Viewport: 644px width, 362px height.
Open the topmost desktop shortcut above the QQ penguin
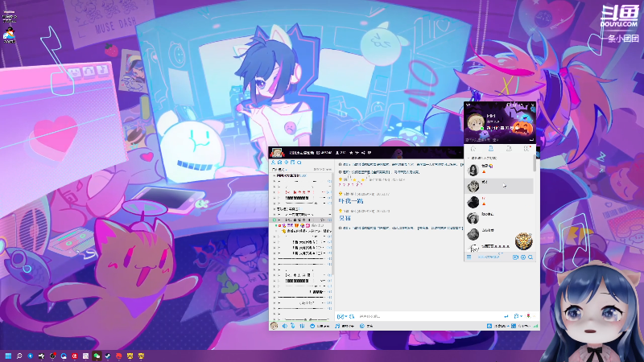(9, 15)
